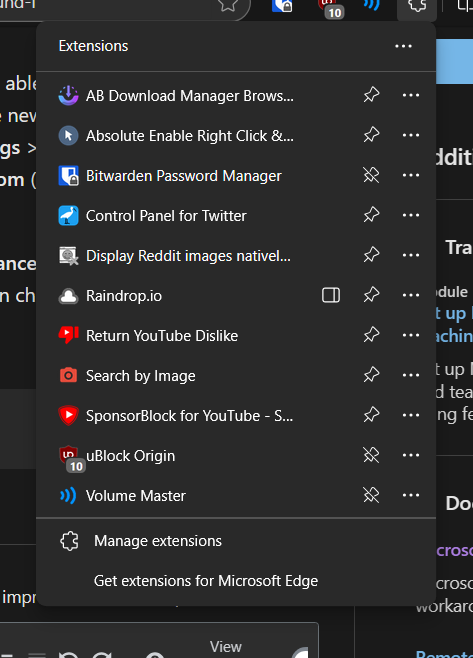Open the Raindrop.io cloud icon
The height and width of the screenshot is (658, 473).
pyautogui.click(x=68, y=296)
